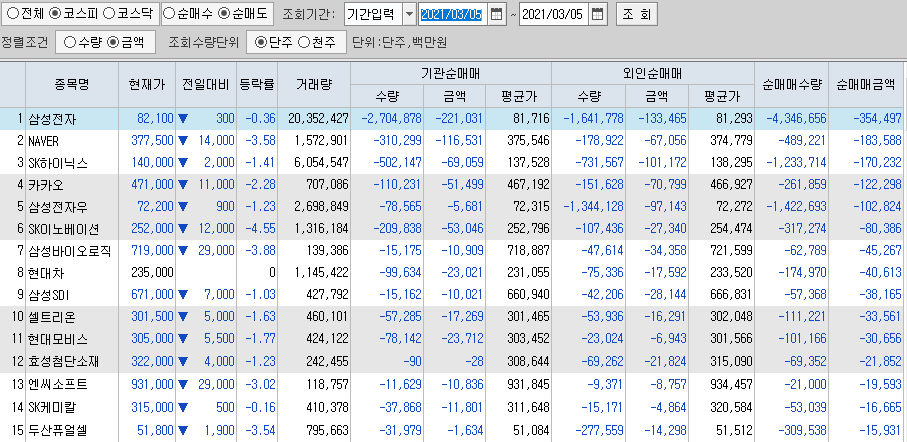The width and height of the screenshot is (907, 442).
Task: Select 현대모비스 stock name
Action: pos(58,340)
